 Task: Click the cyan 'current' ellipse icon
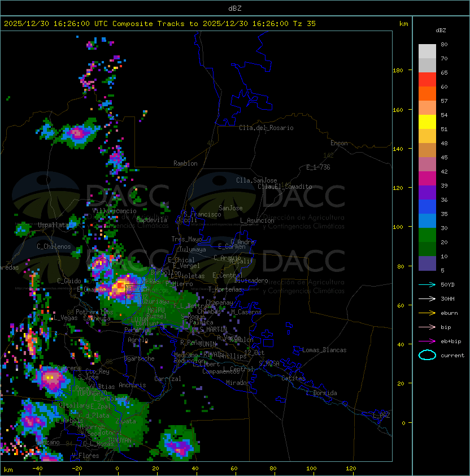427,355
